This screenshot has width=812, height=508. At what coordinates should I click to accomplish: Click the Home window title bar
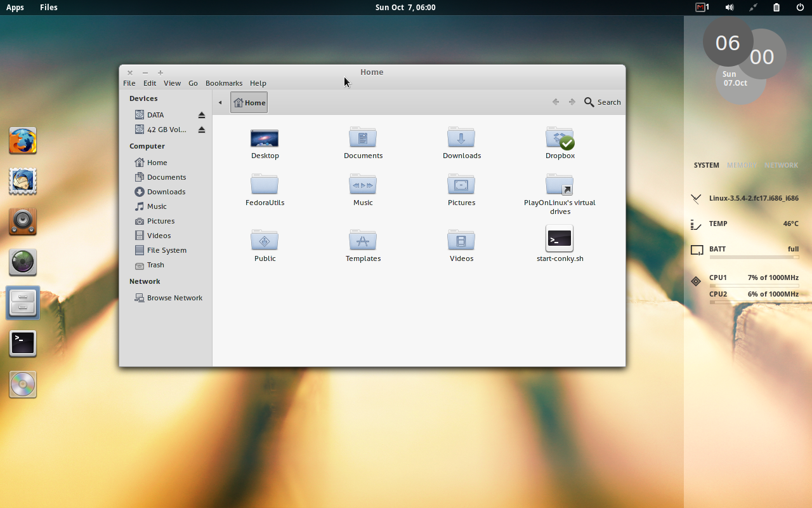tap(372, 72)
